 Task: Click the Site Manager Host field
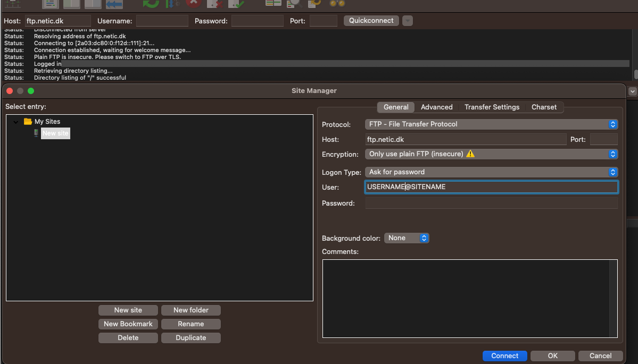466,139
